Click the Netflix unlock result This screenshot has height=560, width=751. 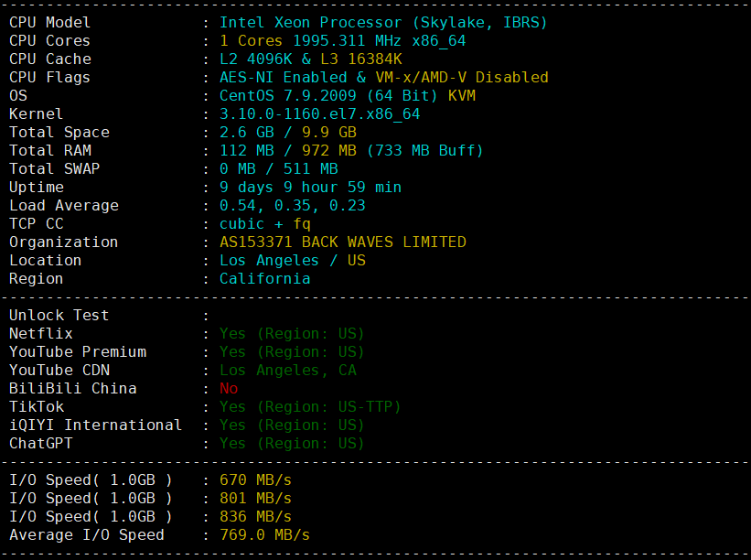293,333
